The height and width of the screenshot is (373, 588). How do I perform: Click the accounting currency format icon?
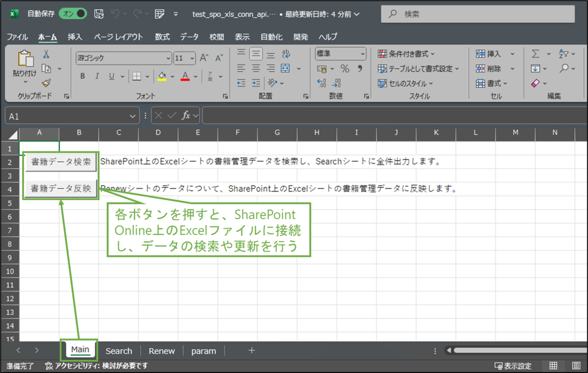pyautogui.click(x=322, y=69)
